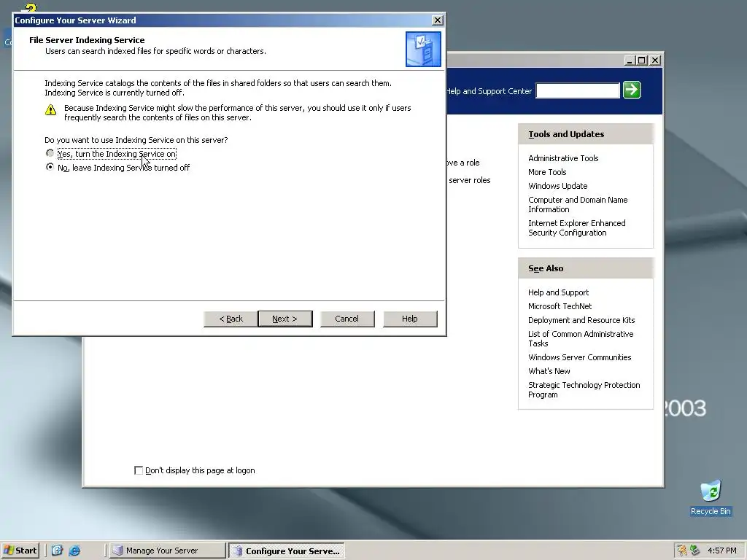Viewport: 747px width, 560px height.
Task: Click the Next button in the wizard
Action: pos(285,319)
